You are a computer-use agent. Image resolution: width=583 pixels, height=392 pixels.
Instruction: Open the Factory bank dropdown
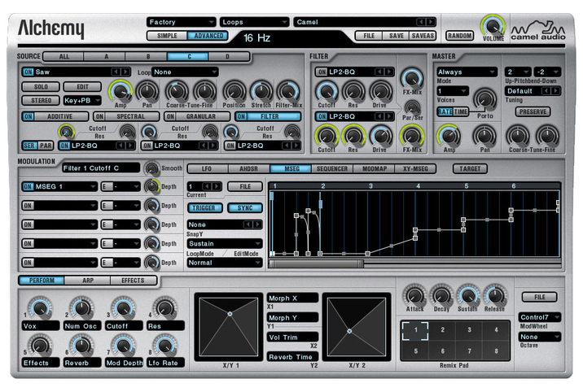[180, 22]
